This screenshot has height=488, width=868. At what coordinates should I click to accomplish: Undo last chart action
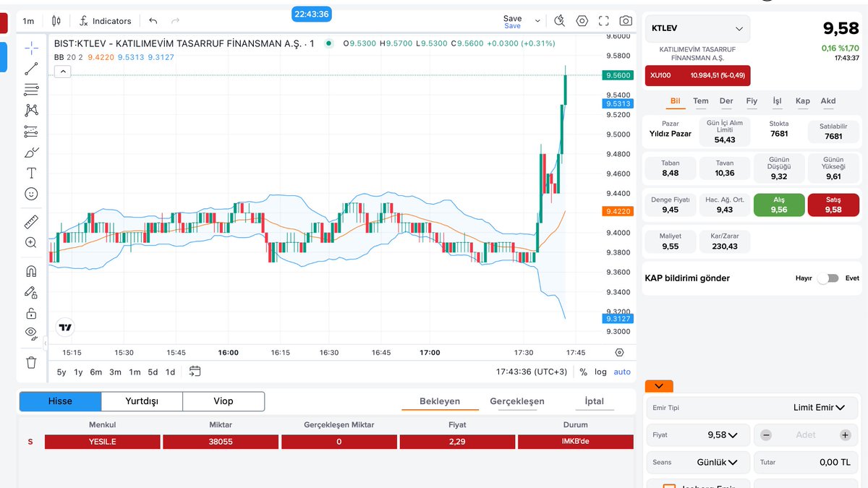[x=153, y=21]
